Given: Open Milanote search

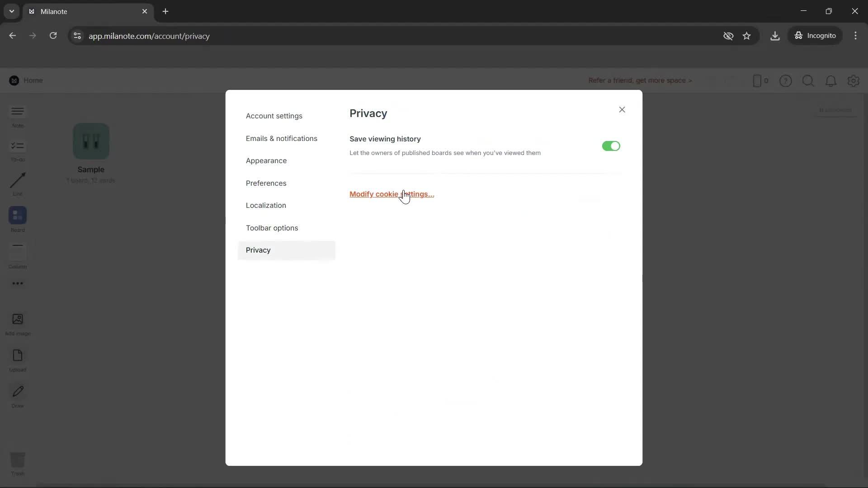Looking at the screenshot, I should point(808,80).
